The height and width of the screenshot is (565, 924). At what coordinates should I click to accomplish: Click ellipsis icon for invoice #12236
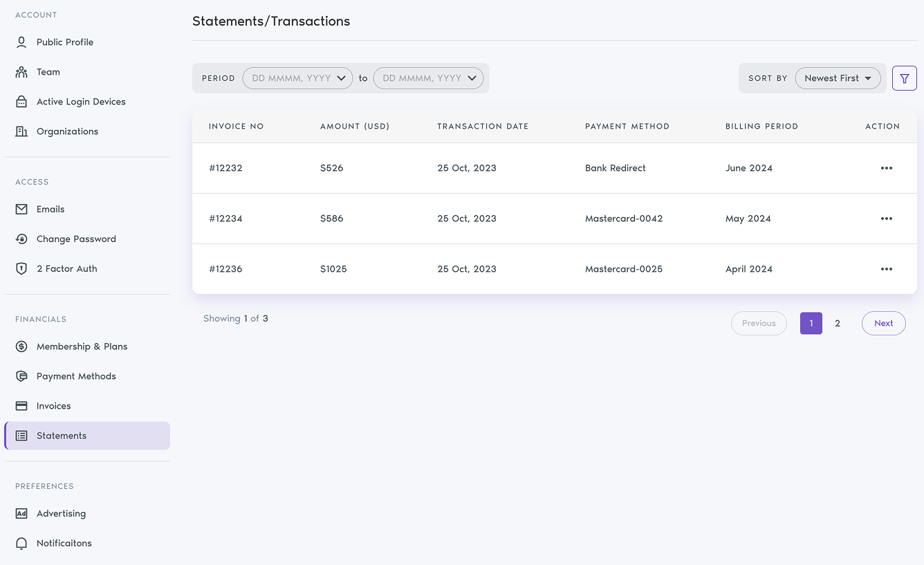coord(886,269)
